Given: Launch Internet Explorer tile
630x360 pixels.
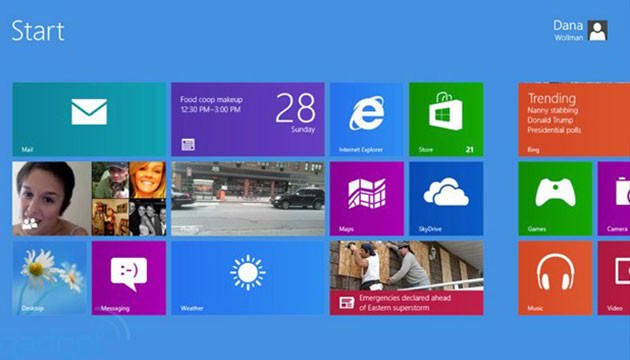Looking at the screenshot, I should pyautogui.click(x=366, y=119).
